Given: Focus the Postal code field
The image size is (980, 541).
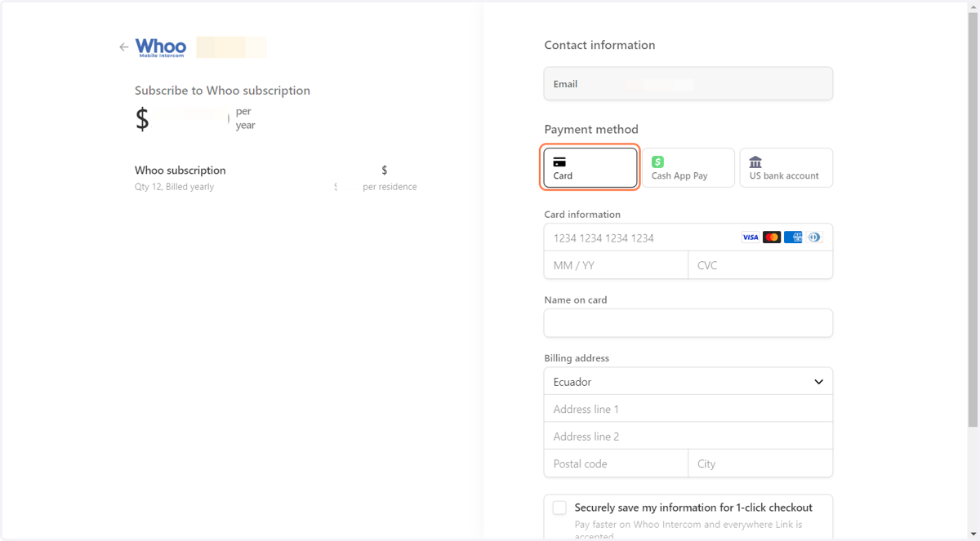Looking at the screenshot, I should point(617,463).
